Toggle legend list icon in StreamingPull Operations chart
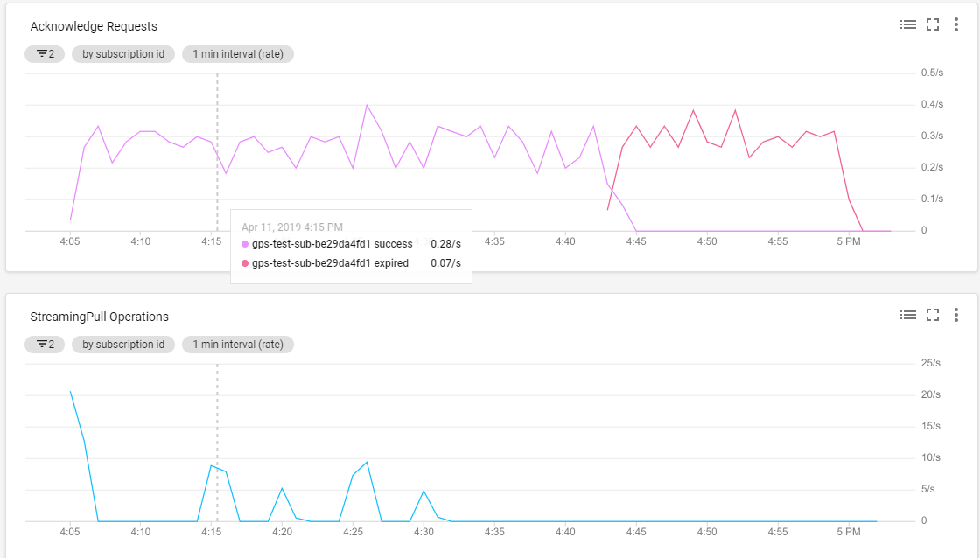 click(x=908, y=315)
